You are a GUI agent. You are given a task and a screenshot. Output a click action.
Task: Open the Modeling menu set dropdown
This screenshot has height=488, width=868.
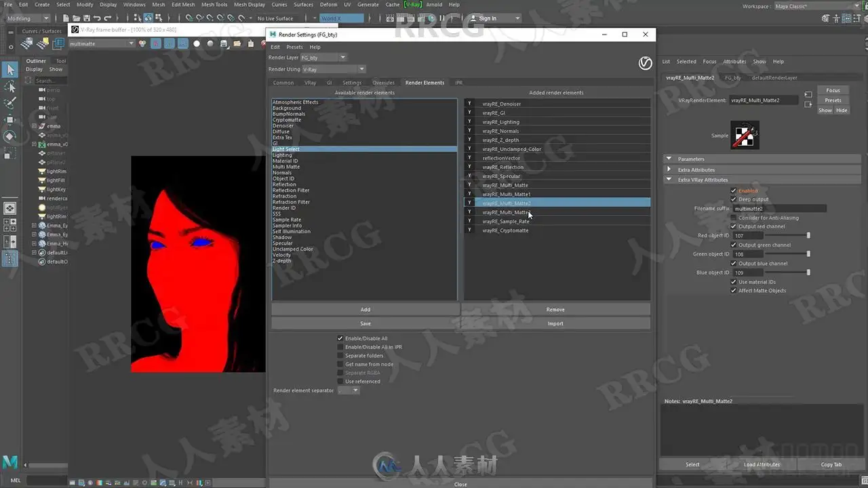click(x=27, y=18)
